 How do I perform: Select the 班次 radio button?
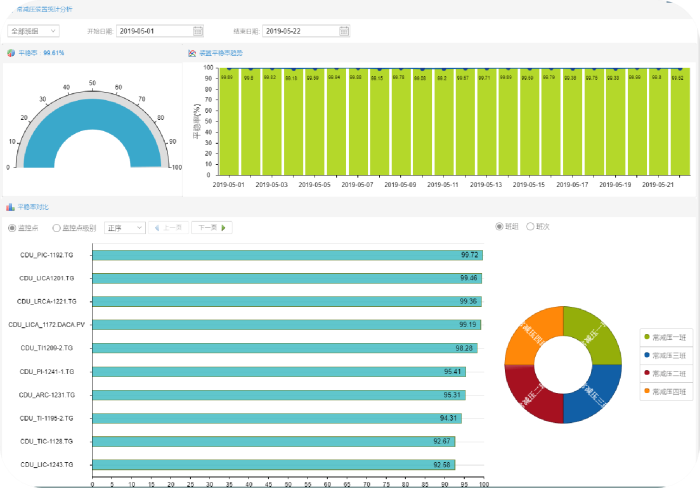coord(530,227)
